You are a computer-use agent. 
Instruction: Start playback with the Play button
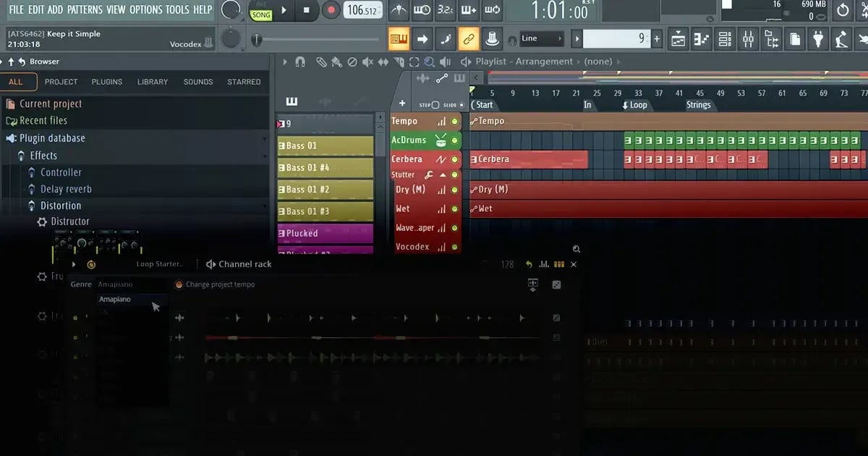tap(284, 10)
